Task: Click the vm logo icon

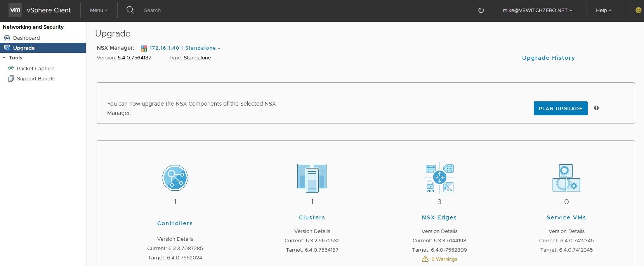Action: [16, 10]
